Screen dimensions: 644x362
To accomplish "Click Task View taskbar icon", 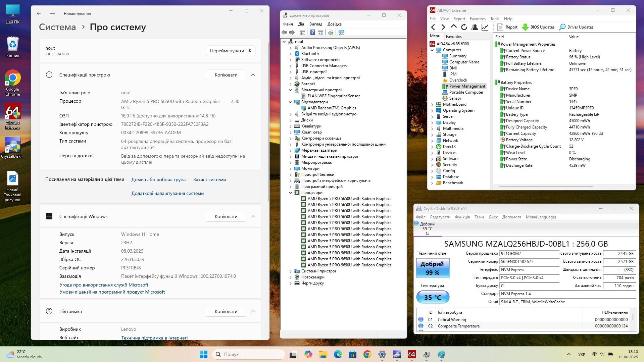I will click(293, 354).
